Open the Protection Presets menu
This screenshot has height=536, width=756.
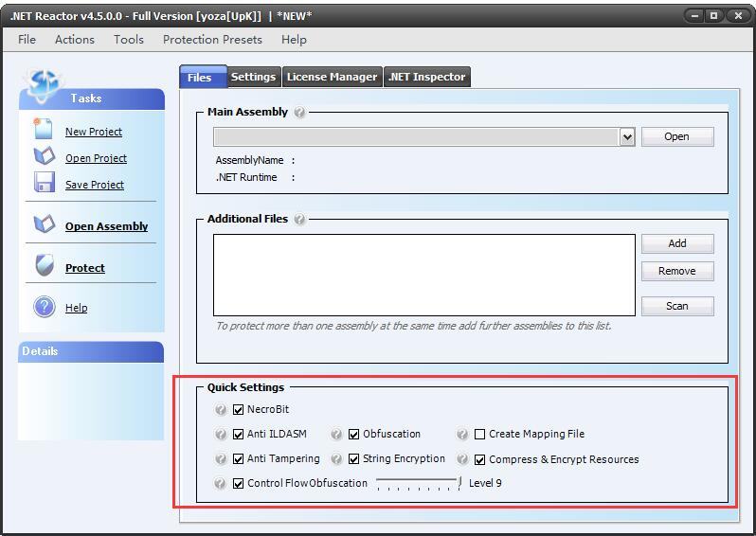tap(212, 40)
